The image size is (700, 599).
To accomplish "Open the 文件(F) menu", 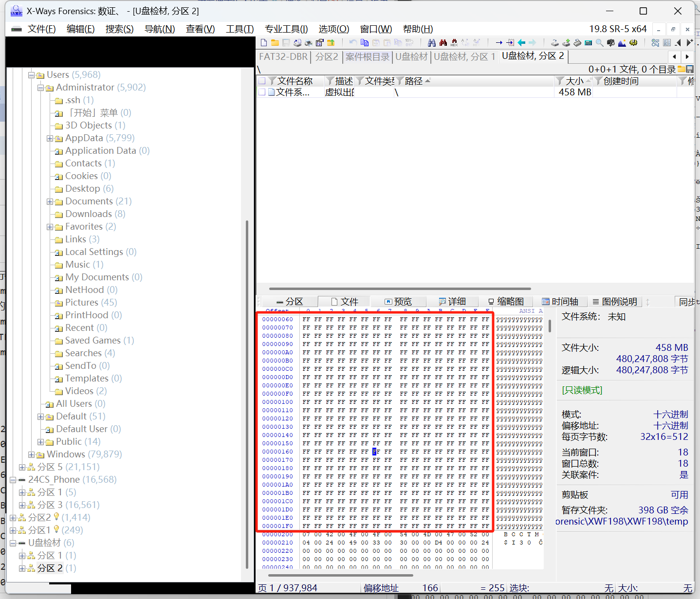I will [x=42, y=29].
